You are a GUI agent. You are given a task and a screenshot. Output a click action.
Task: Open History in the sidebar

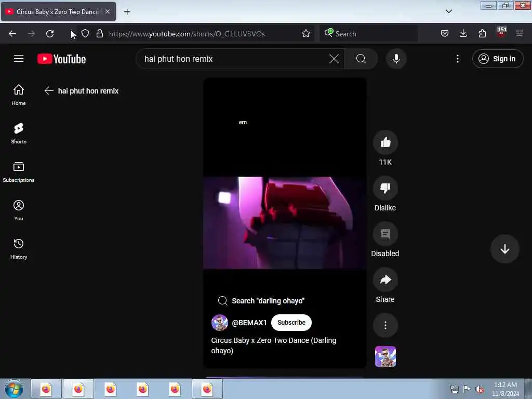[19, 249]
